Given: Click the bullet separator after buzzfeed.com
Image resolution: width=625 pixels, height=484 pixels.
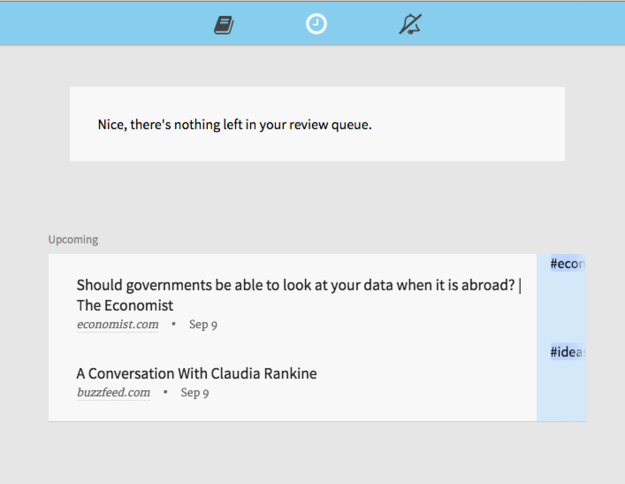Looking at the screenshot, I should 165,393.
